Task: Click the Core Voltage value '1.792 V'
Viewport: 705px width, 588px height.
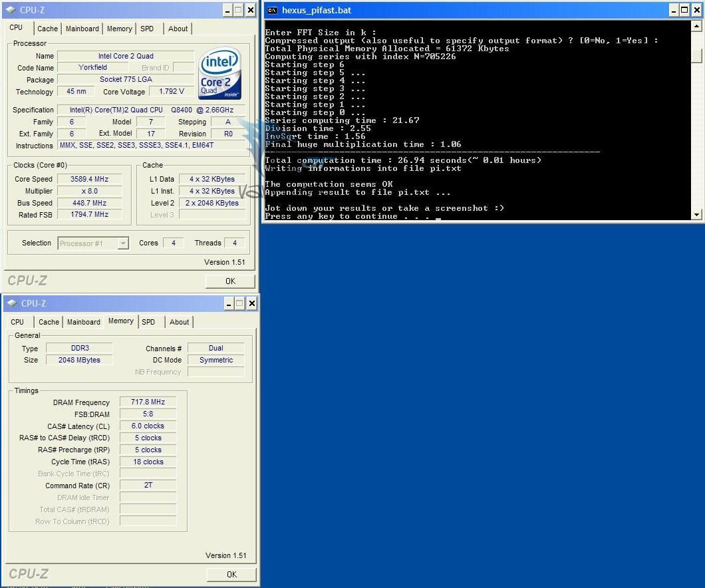Action: click(172, 91)
